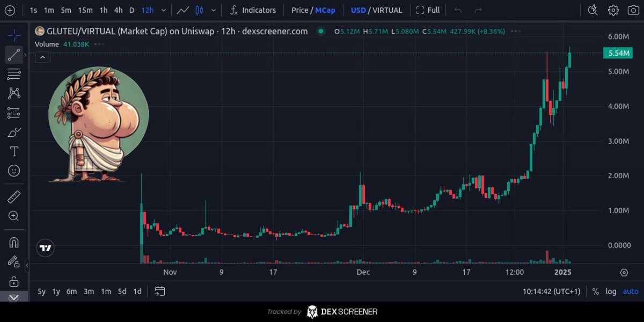Select the crosshair cursor tool
The image size is (644, 322).
click(14, 36)
